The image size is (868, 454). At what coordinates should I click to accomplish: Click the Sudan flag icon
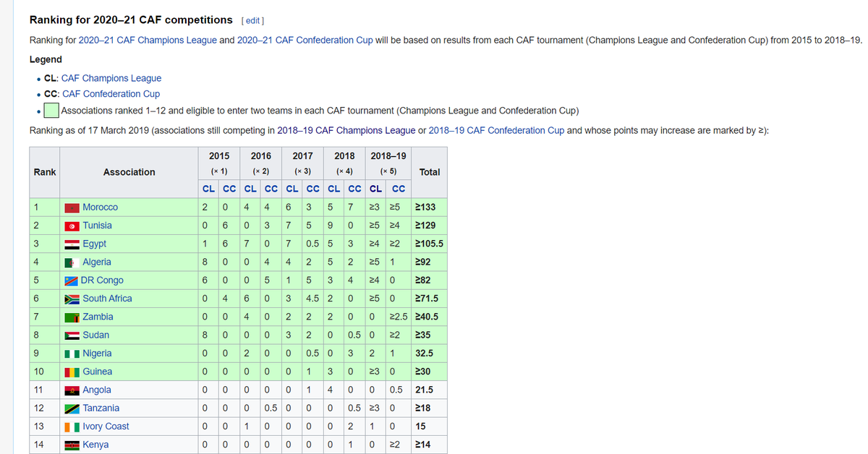coord(72,335)
